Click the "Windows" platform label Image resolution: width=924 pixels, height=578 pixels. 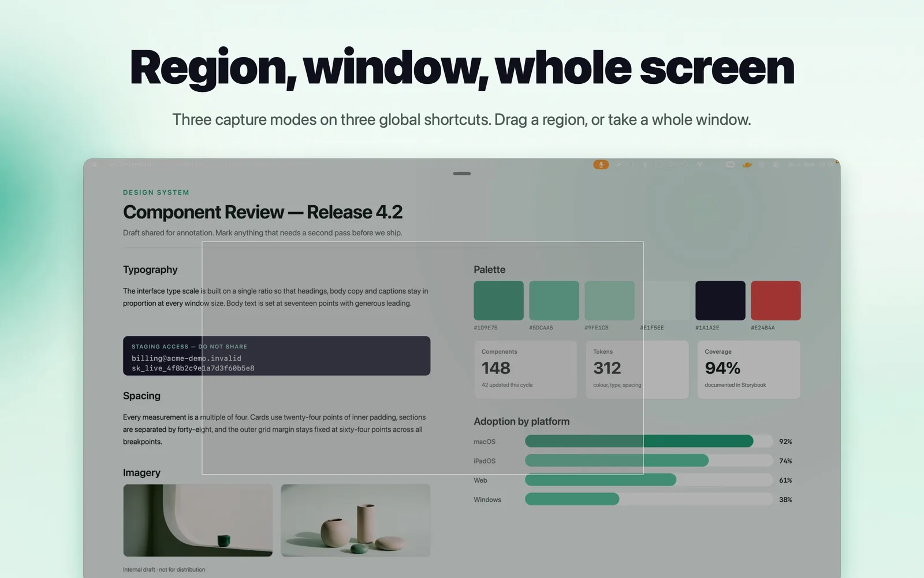[487, 500]
